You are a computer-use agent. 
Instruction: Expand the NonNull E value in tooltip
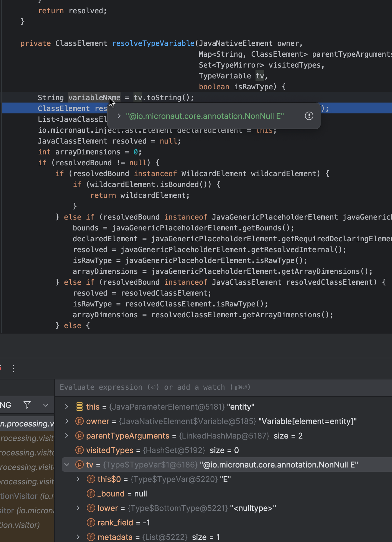click(x=119, y=116)
